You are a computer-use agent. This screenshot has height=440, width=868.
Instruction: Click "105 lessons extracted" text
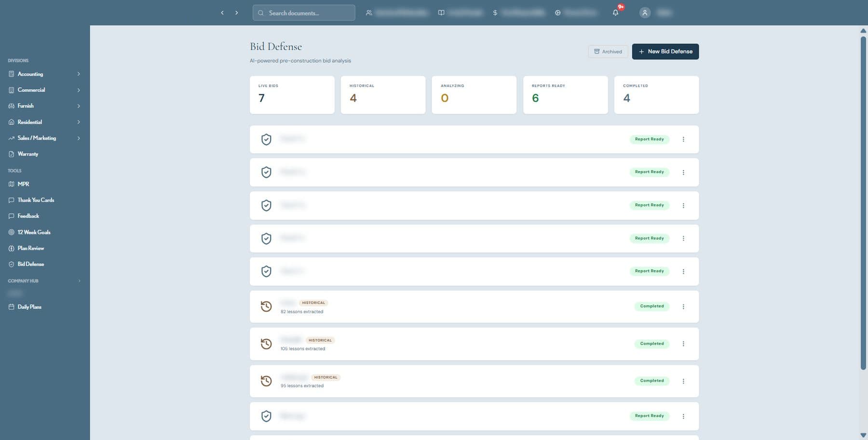[303, 349]
